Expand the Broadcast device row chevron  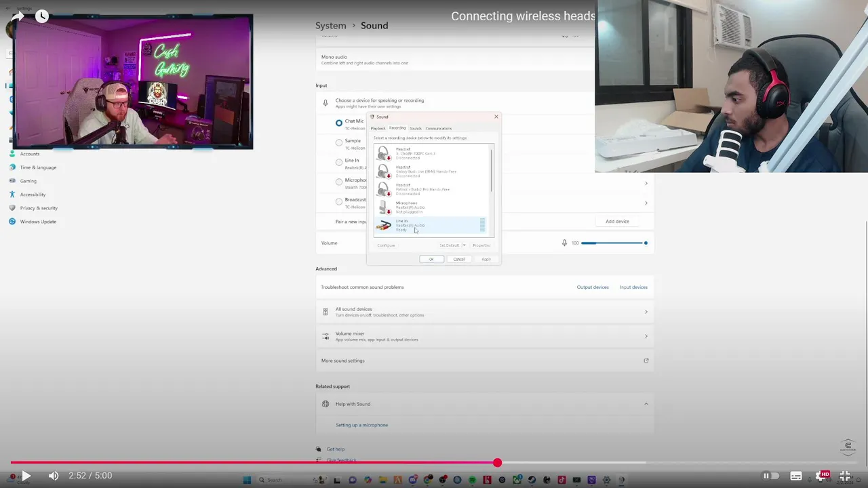(x=646, y=203)
